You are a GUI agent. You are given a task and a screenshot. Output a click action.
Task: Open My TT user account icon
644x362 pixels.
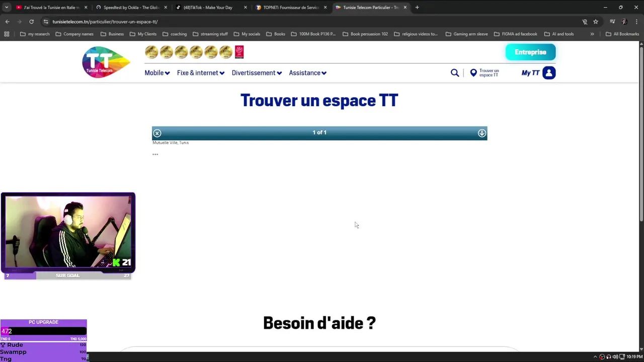point(549,73)
